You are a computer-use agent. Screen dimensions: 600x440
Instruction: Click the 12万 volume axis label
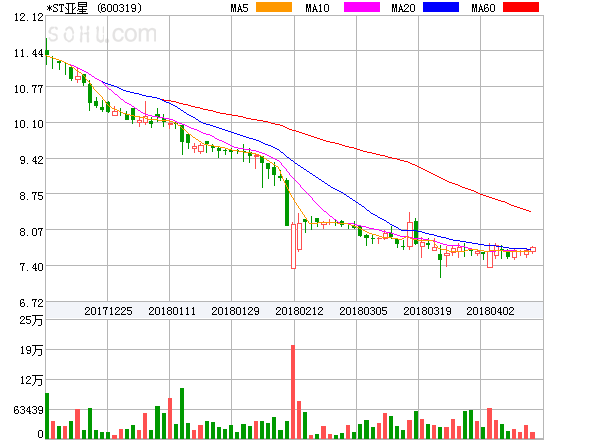pyautogui.click(x=31, y=380)
